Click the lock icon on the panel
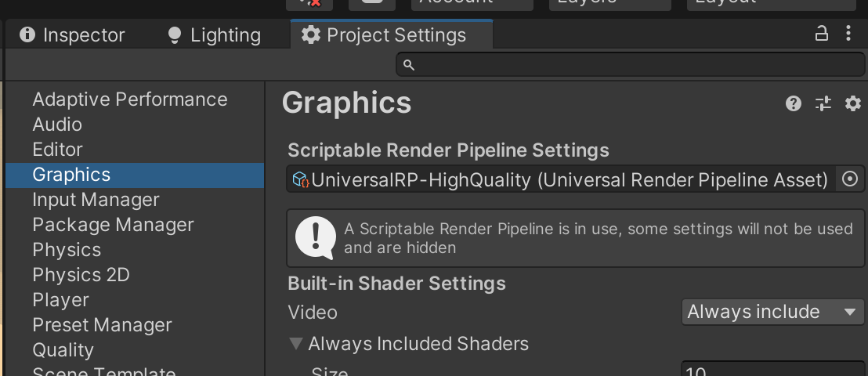 822,34
